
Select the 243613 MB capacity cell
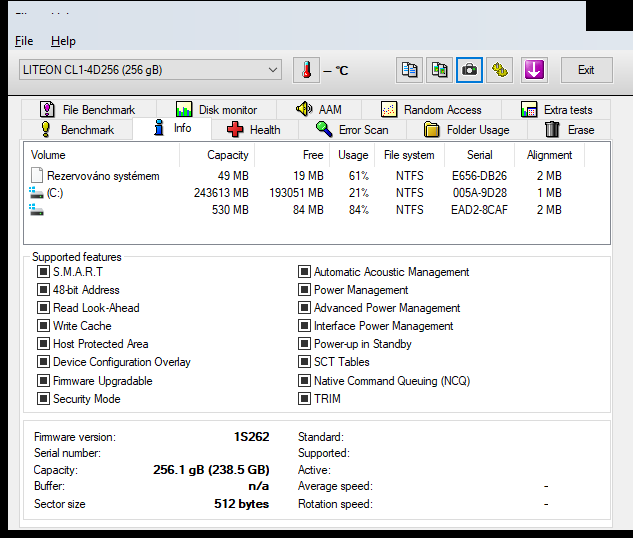click(221, 193)
